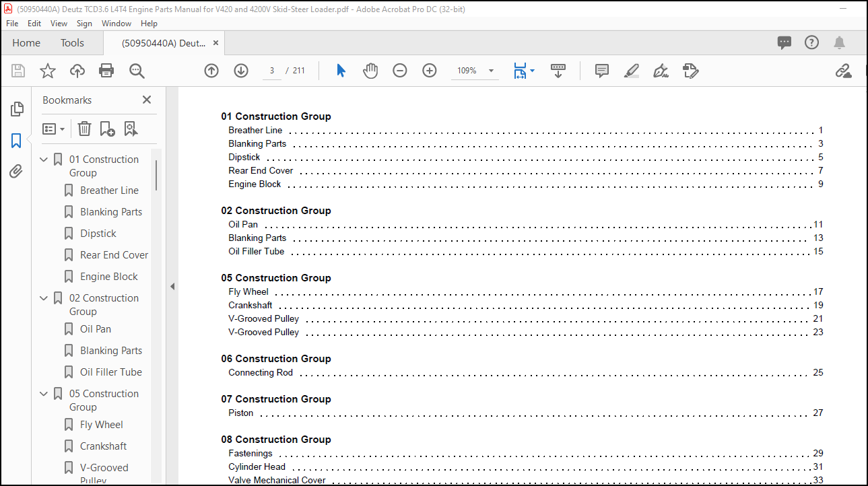
Task: Collapse 01 Construction Group bookmark
Action: point(44,160)
